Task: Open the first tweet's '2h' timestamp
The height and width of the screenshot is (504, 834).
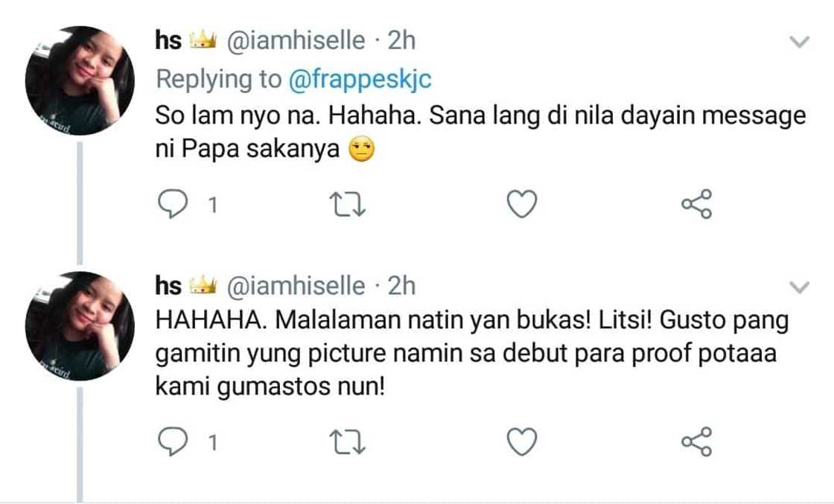Action: (x=401, y=41)
